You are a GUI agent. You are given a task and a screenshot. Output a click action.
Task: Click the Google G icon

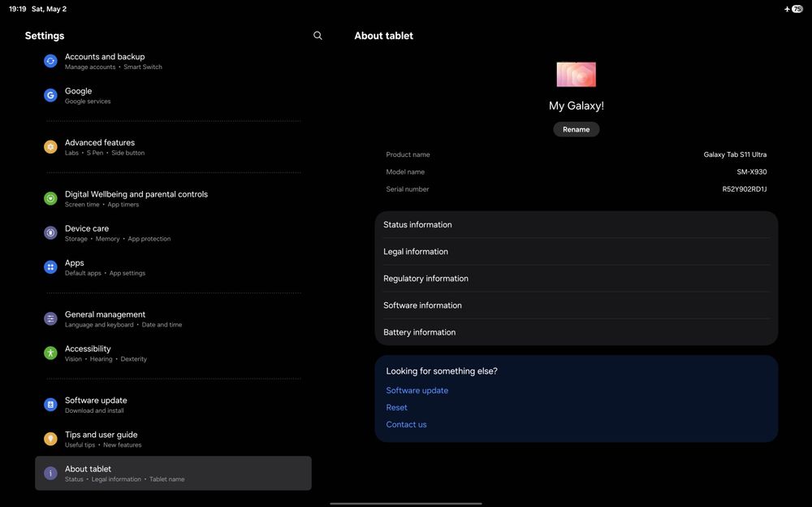point(50,95)
